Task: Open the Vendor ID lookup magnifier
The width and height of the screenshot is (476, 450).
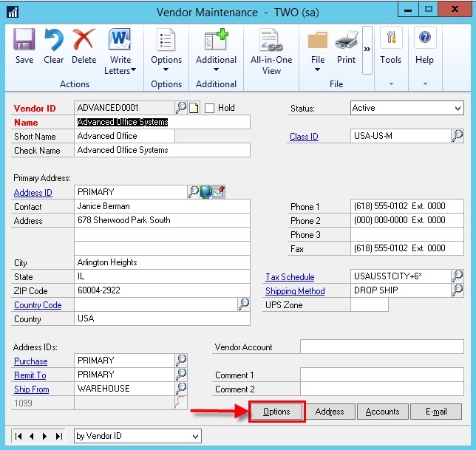Action: pos(181,108)
